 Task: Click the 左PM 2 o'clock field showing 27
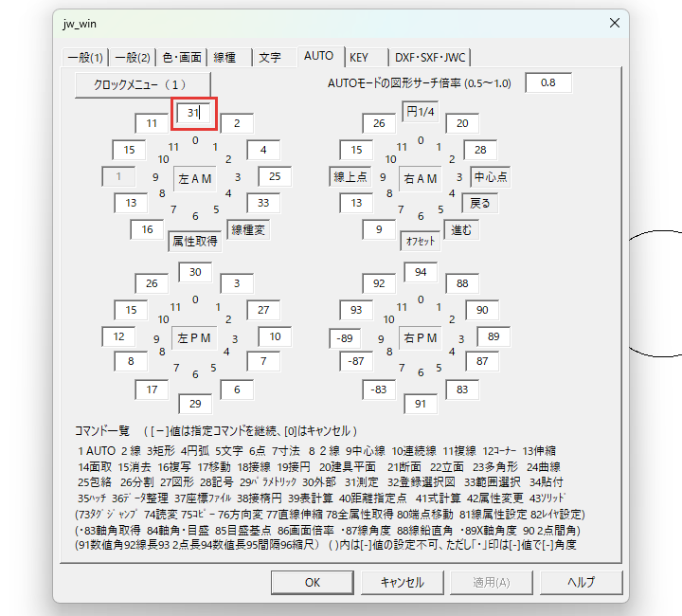coord(263,310)
